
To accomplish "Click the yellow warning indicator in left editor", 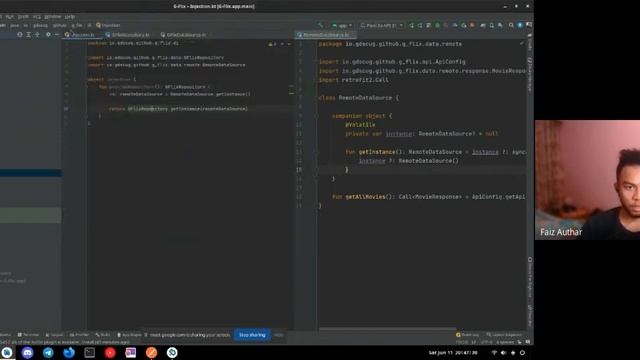I will tap(272, 44).
